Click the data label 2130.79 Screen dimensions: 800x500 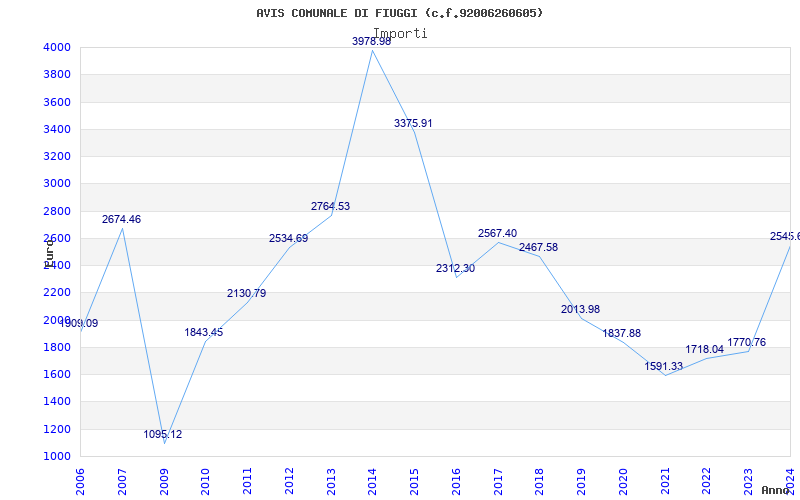coord(246,293)
